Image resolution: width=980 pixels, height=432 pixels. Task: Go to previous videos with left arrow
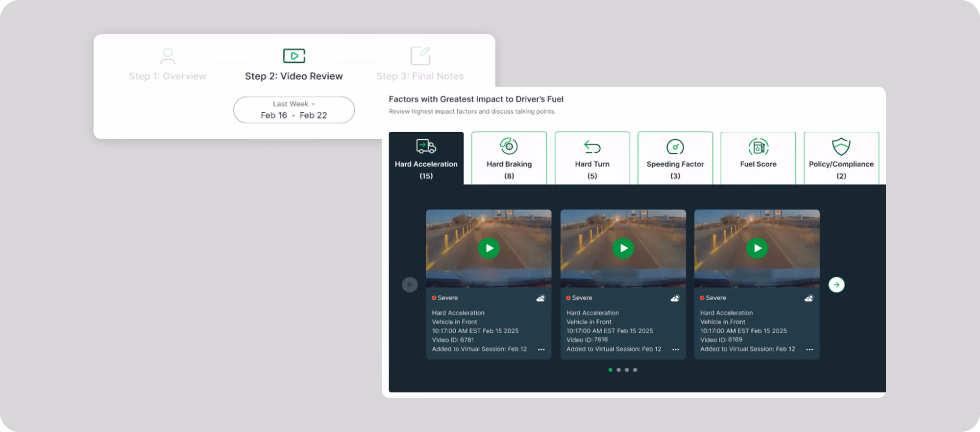tap(410, 285)
